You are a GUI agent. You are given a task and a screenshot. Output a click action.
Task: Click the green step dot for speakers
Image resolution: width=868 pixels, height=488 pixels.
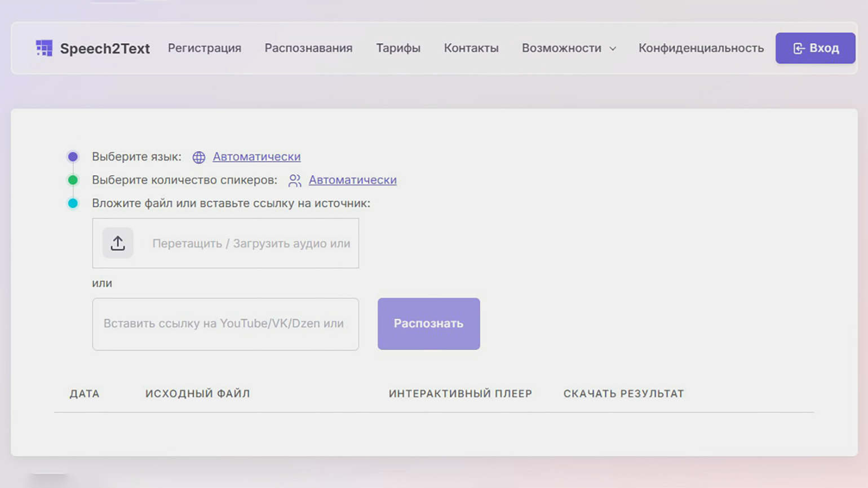tap(73, 180)
